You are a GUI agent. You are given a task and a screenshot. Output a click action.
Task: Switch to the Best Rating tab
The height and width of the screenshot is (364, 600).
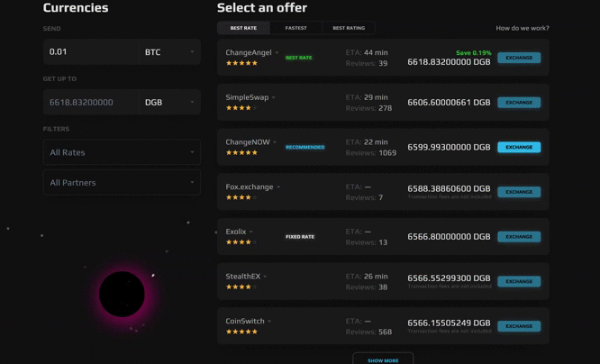(349, 28)
